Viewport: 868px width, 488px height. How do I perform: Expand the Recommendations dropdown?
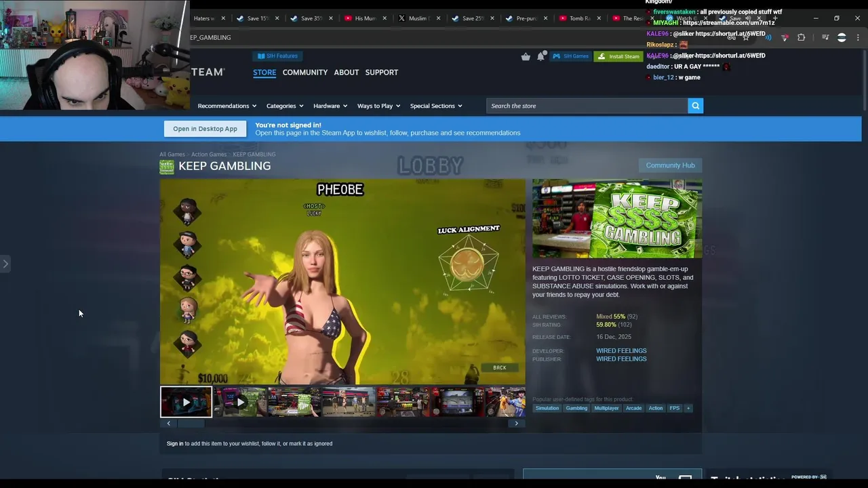[227, 106]
